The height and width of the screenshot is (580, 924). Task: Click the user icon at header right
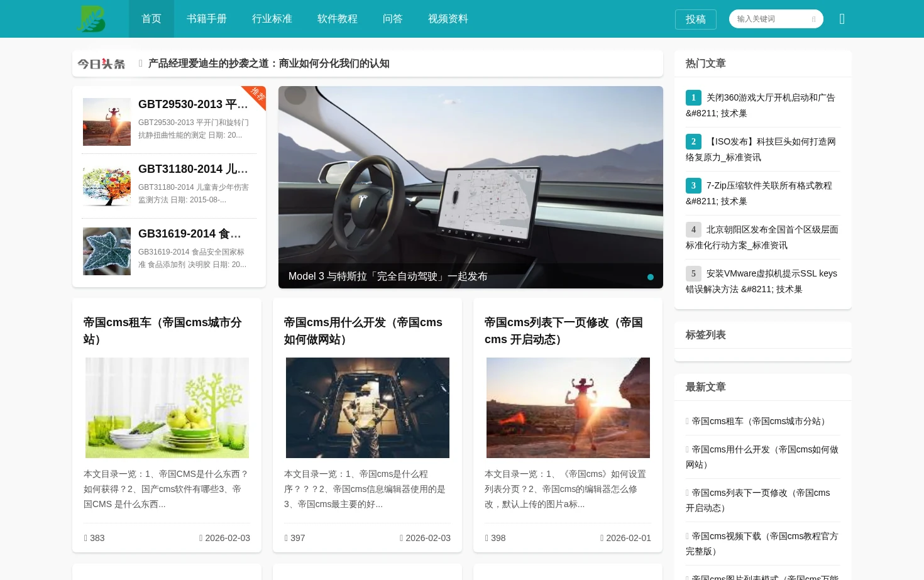point(842,19)
